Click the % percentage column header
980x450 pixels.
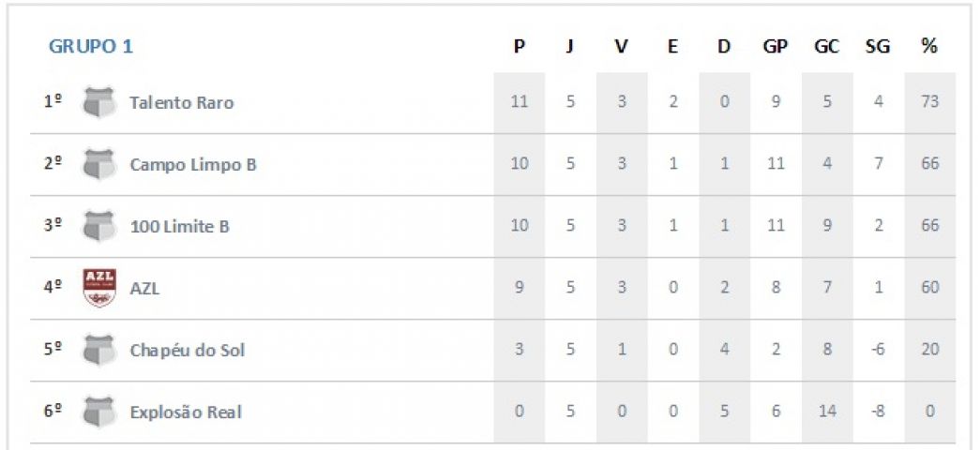coord(929,47)
